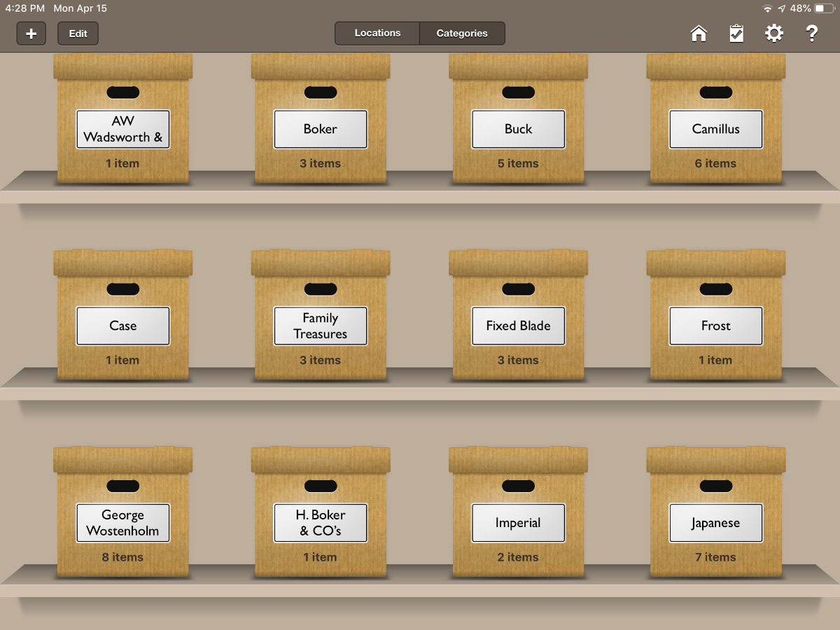
Task: Switch to the Locations tab
Action: coord(377,33)
